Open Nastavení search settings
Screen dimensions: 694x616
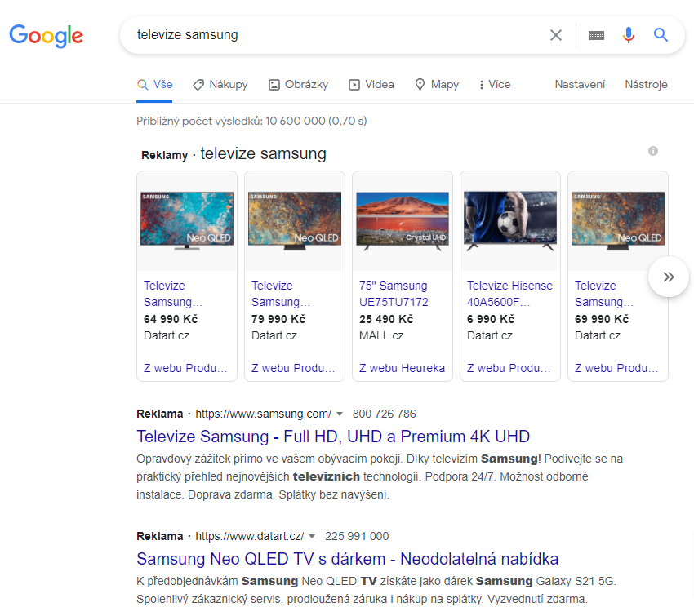pos(580,84)
